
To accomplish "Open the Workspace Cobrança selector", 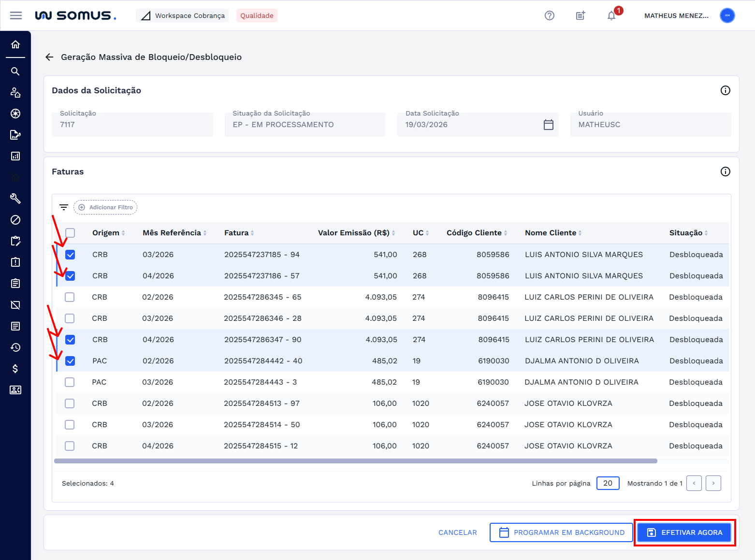I will click(x=183, y=15).
